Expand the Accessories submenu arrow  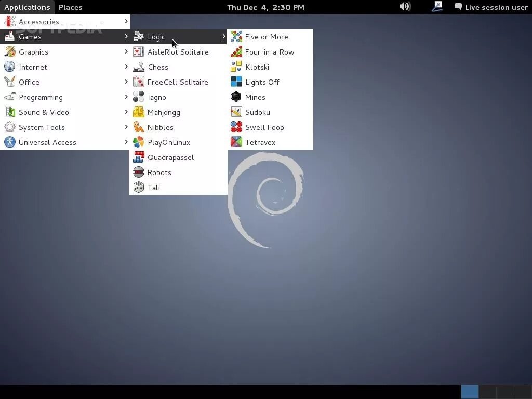pyautogui.click(x=126, y=21)
